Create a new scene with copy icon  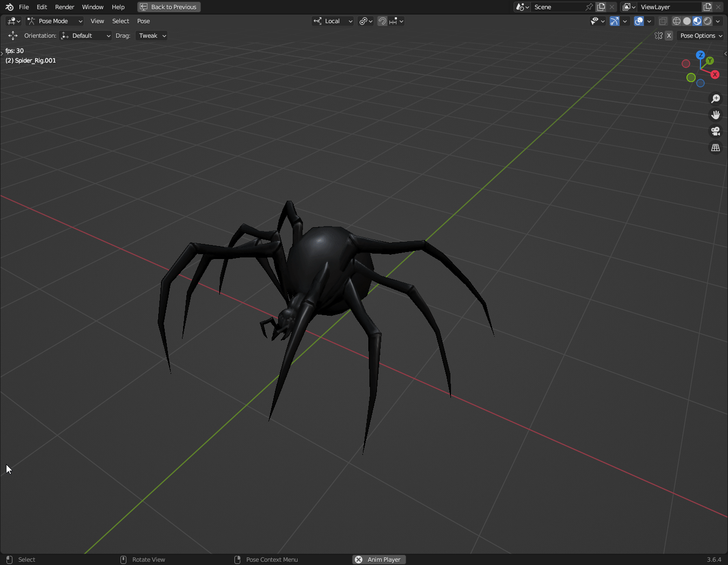pos(601,7)
